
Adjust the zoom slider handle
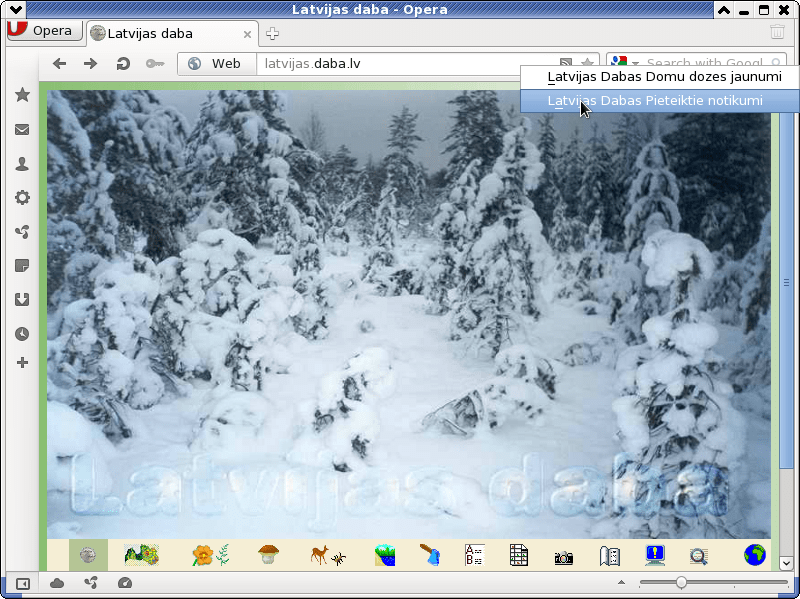[x=681, y=582]
